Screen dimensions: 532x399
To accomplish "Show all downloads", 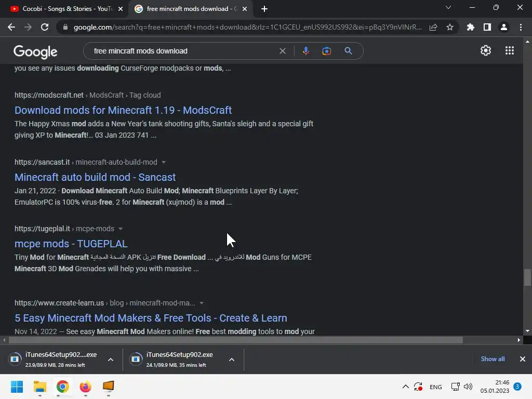I will tap(493, 359).
